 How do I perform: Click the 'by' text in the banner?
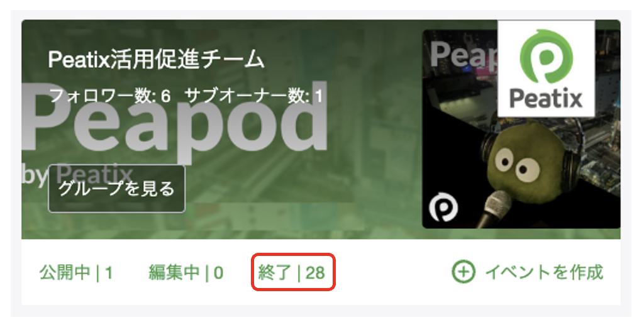coord(34,175)
